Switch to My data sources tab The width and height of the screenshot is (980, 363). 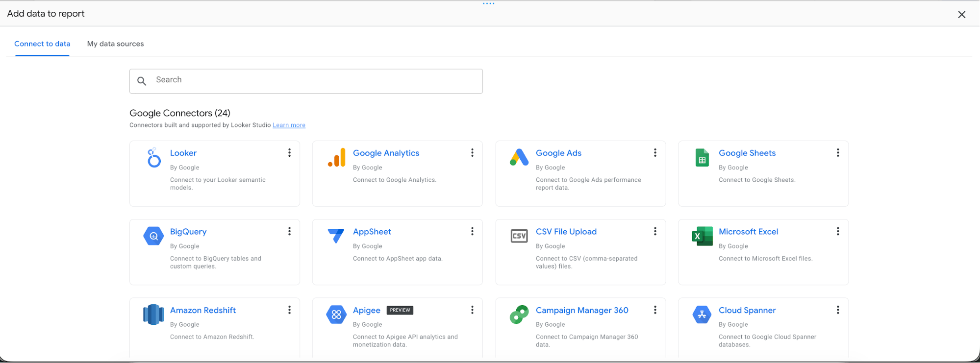(116, 44)
